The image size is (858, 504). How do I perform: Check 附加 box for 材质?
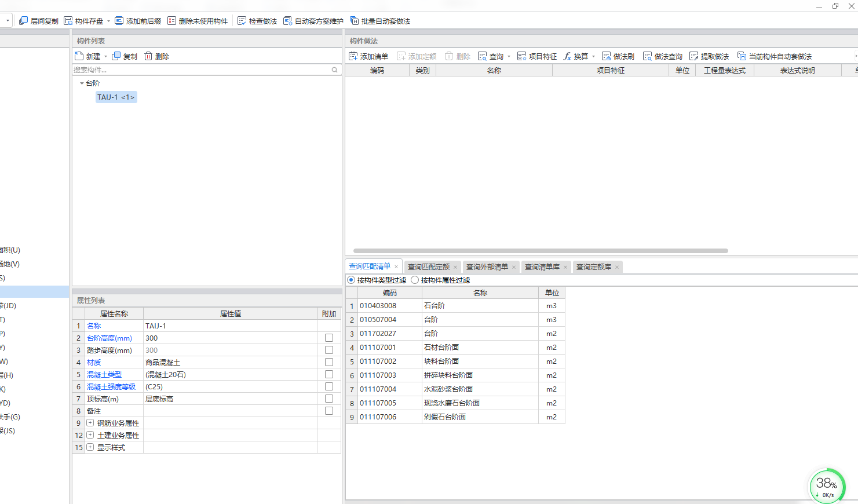point(329,362)
